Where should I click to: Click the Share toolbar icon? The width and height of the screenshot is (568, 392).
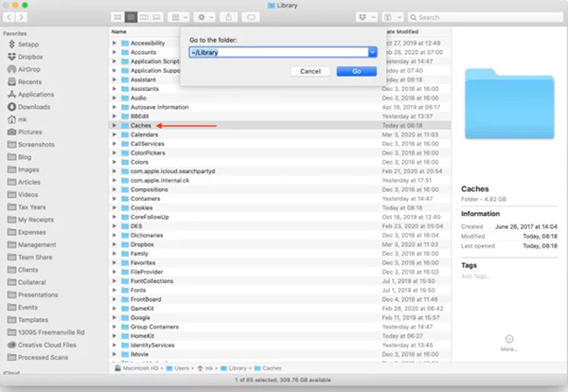pyautogui.click(x=228, y=17)
